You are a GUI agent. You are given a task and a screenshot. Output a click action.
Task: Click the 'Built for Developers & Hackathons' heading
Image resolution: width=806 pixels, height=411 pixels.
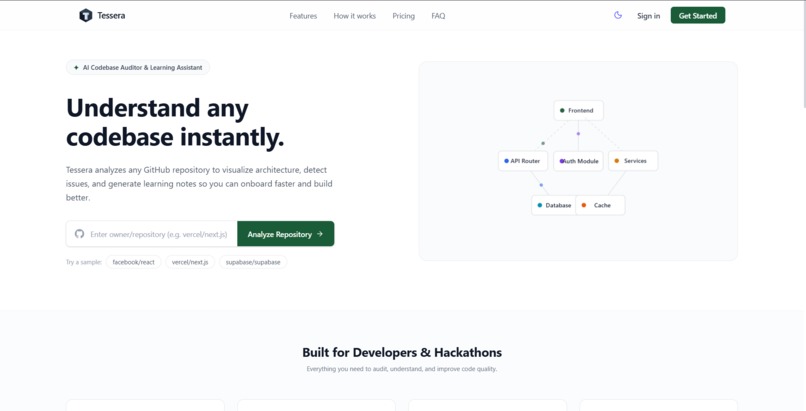click(402, 352)
